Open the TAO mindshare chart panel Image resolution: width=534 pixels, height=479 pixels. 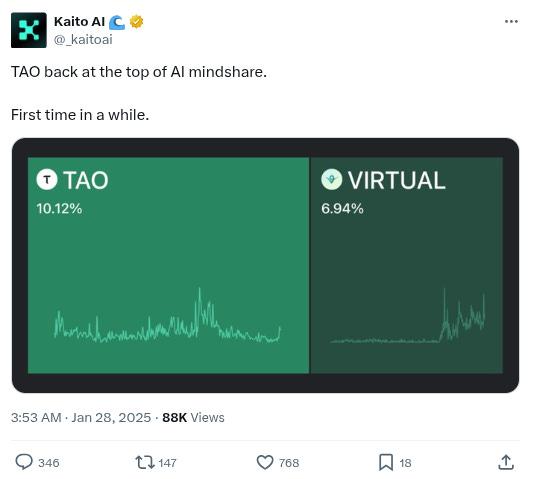(169, 265)
